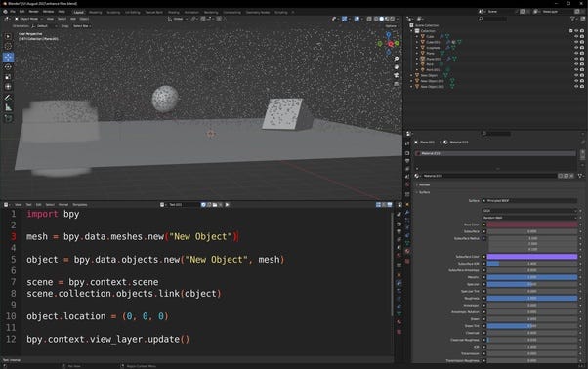Toggle viewport overlays button
This screenshot has height=369, width=588.
[x=357, y=19]
